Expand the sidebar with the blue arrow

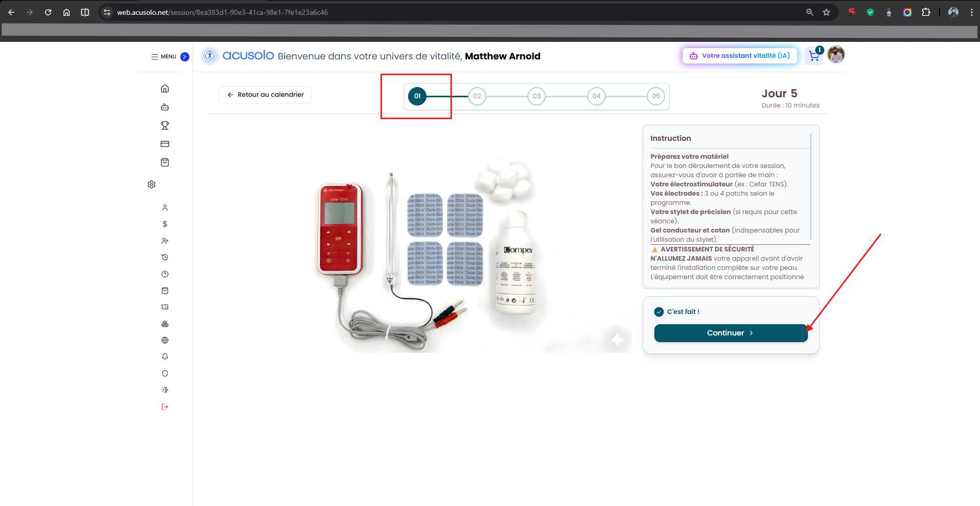coord(185,57)
